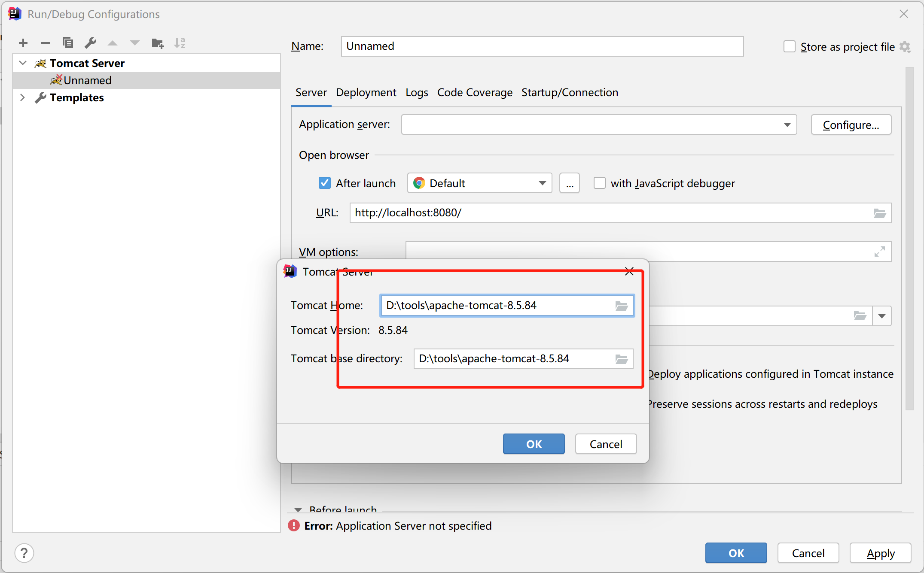Screen dimensions: 924x573
Task: Click OK in Run/Debug Configurations window
Action: 736,553
